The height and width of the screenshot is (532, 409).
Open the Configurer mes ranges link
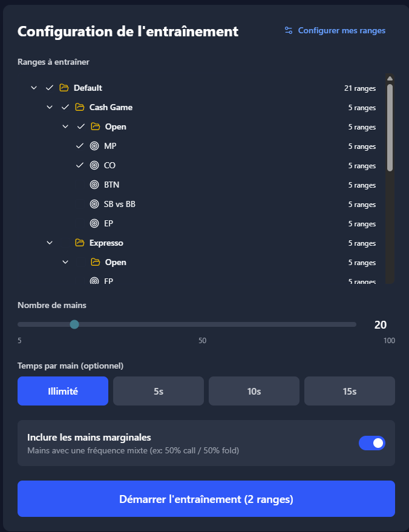341,30
